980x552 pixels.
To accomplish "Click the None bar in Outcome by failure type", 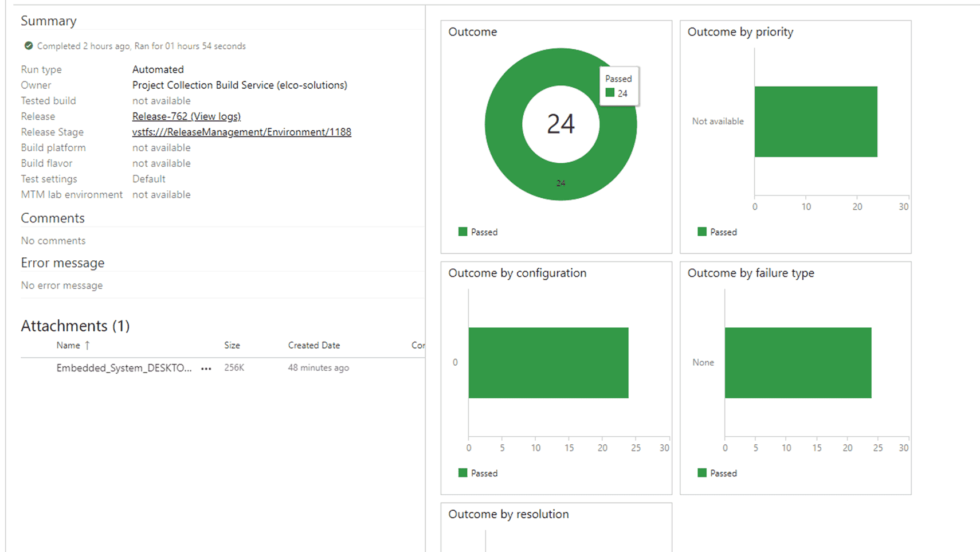I will tap(798, 363).
